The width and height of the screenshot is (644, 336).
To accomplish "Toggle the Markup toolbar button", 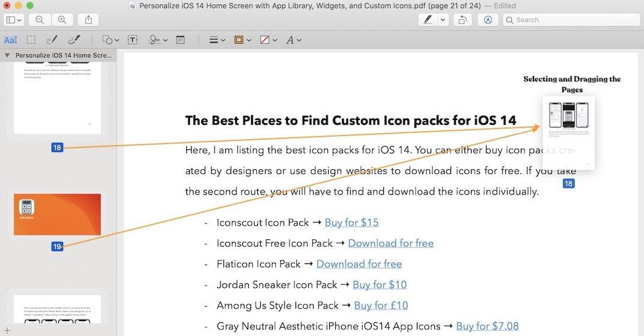I will (488, 20).
